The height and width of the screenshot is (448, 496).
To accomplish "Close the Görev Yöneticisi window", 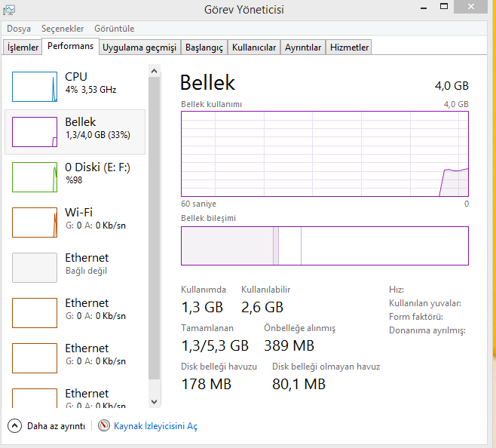I will tap(470, 7).
